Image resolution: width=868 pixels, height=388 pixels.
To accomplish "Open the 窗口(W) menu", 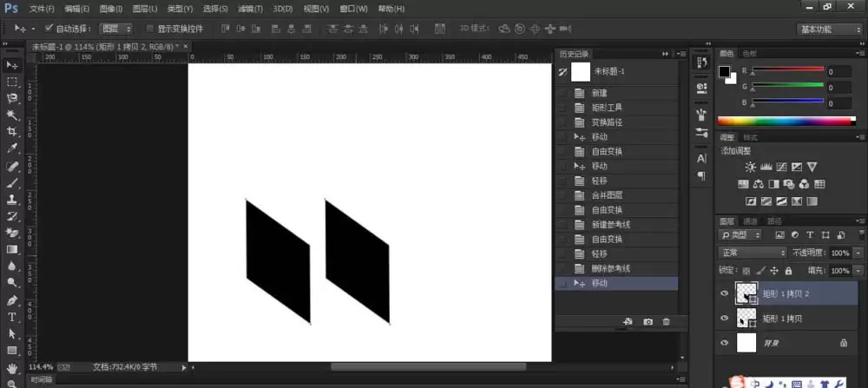I will coord(354,9).
